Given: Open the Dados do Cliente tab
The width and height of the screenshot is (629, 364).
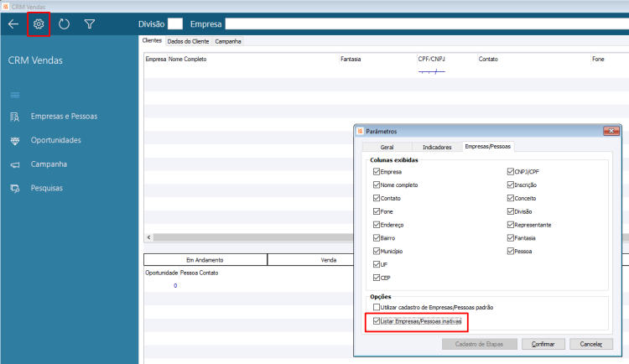Looking at the screenshot, I should (188, 41).
